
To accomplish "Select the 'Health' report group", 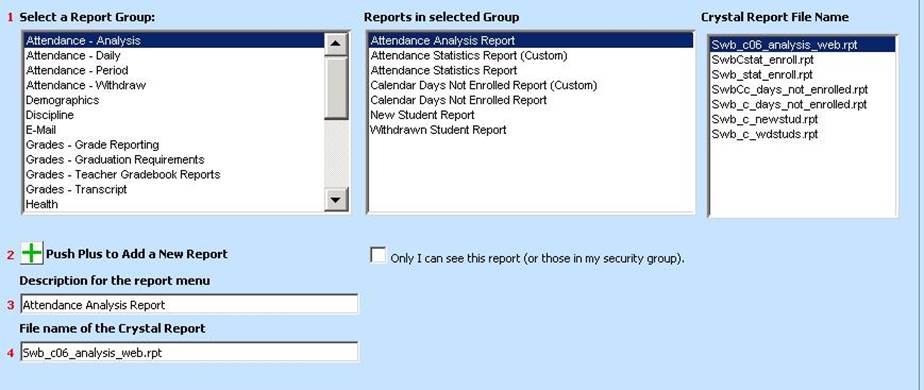I will tap(174, 204).
